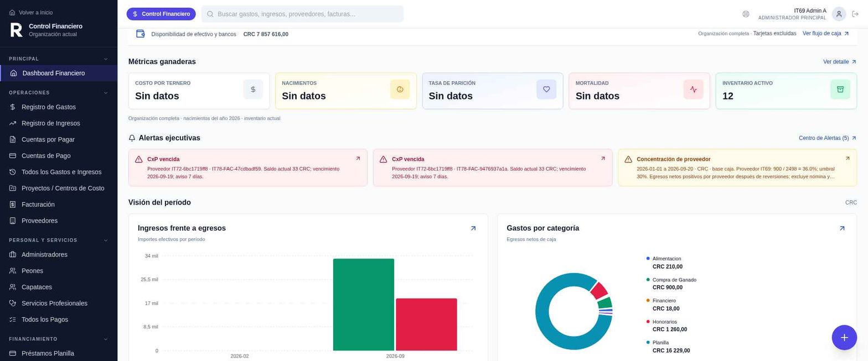Open Proyectos / Centros de Costo
The width and height of the screenshot is (868, 361).
[x=59, y=189]
